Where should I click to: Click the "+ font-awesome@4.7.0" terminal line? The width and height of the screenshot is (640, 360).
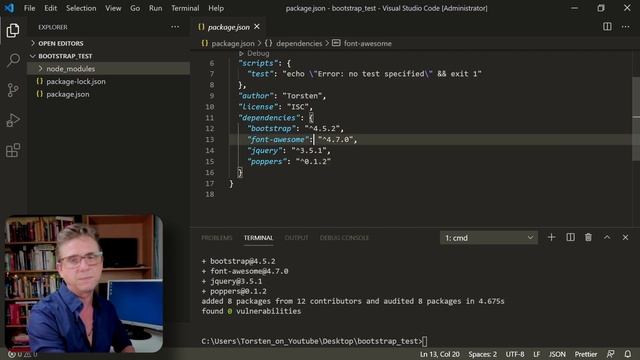coord(245,271)
